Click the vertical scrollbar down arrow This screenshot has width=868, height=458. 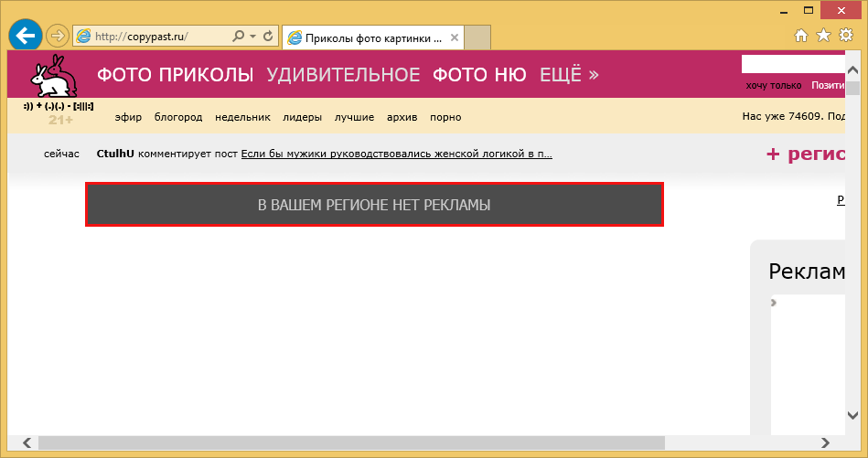tap(852, 415)
